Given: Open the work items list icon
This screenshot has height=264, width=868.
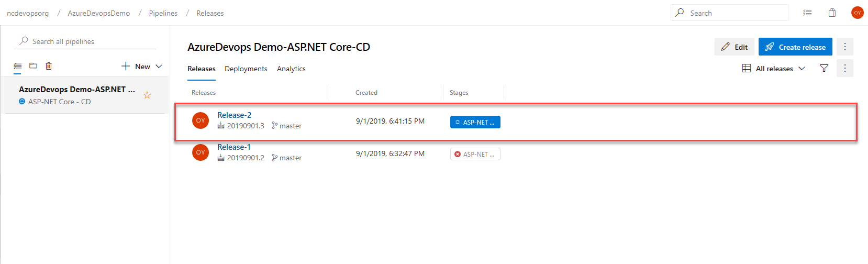Looking at the screenshot, I should [x=807, y=13].
